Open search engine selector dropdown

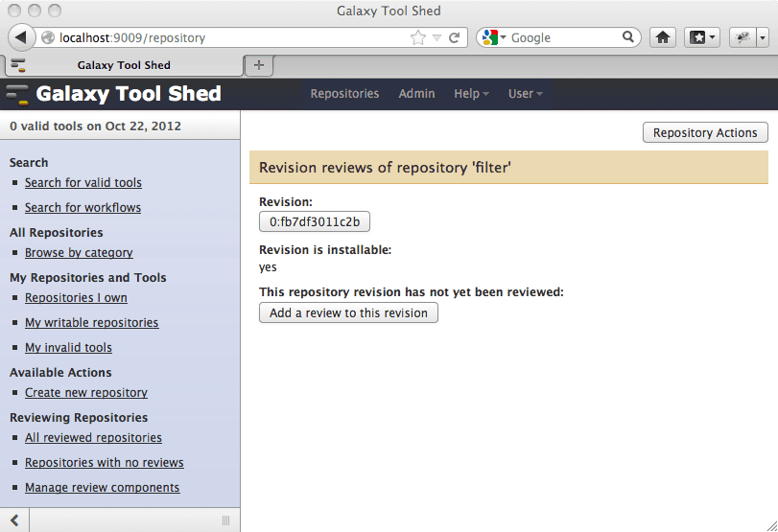point(494,37)
